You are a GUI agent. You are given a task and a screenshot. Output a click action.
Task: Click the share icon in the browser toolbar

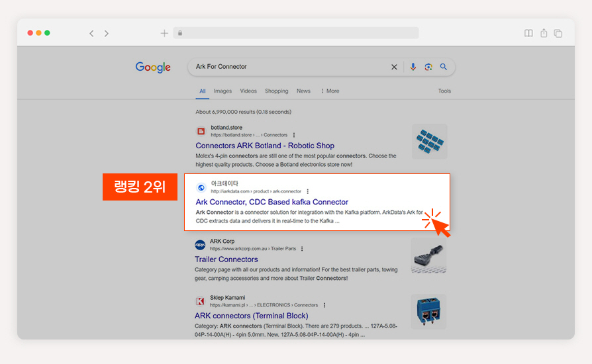(x=544, y=33)
